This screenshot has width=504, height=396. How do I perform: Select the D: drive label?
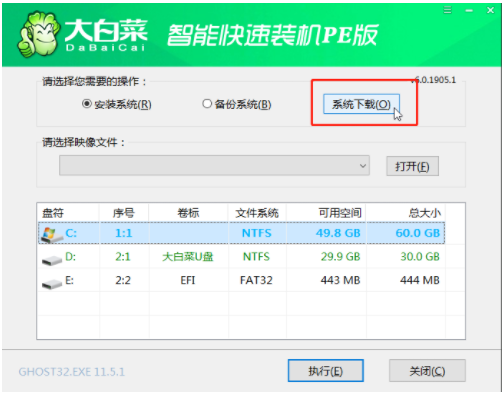(x=70, y=257)
